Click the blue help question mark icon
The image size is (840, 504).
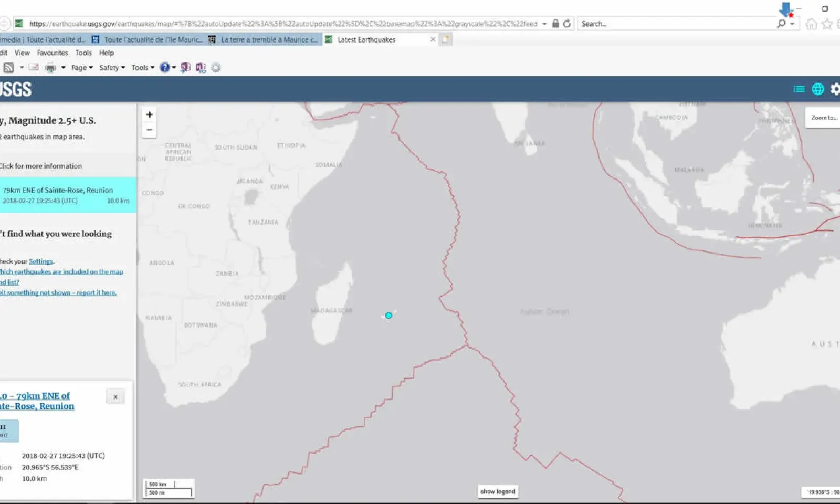[165, 68]
